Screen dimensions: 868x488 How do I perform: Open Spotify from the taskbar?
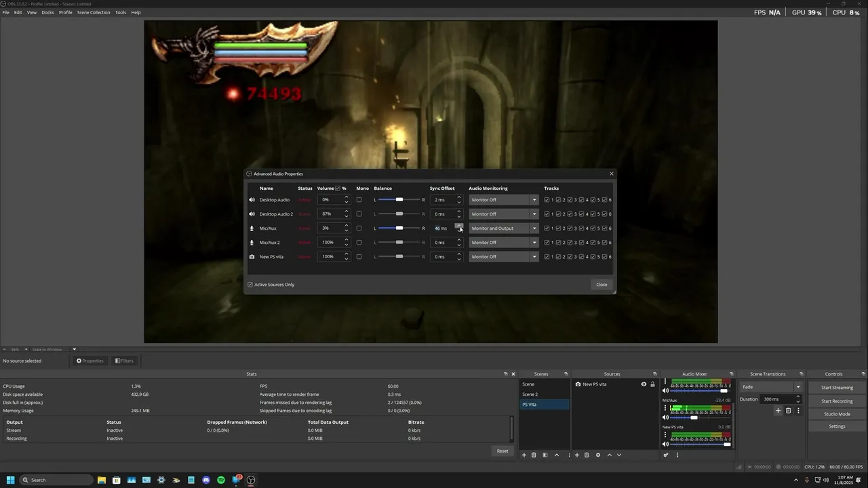coord(221,480)
